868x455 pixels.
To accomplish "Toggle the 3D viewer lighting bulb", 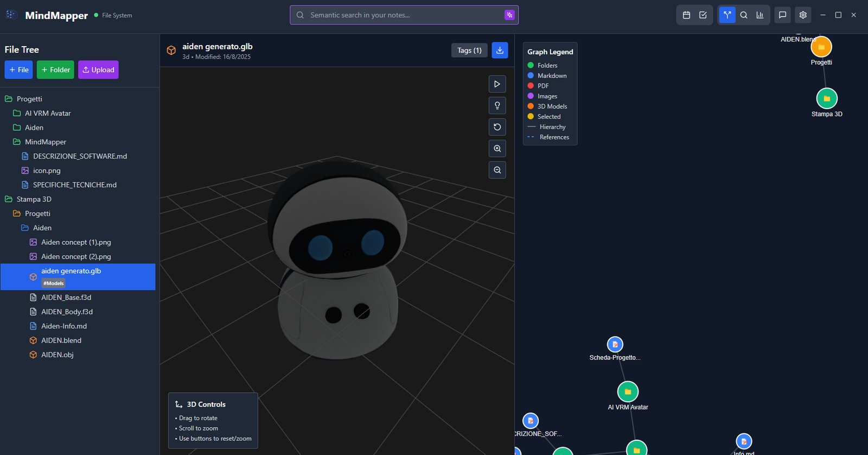I will tap(497, 105).
